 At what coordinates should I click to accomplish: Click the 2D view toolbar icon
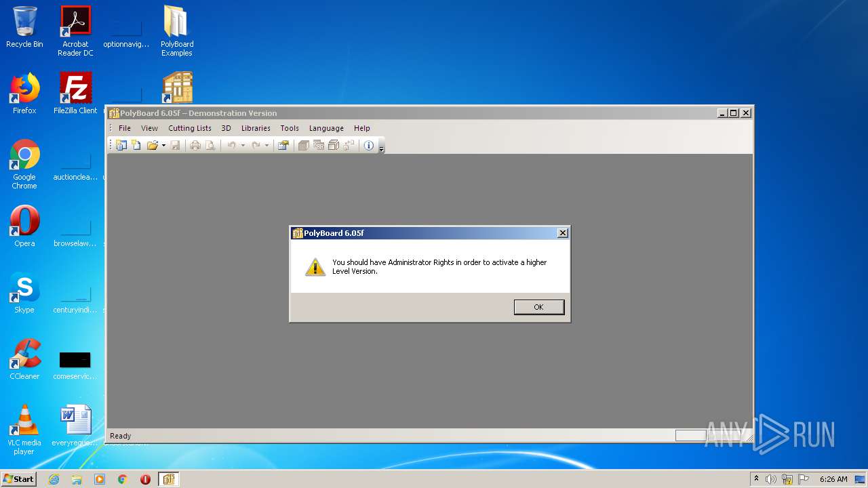(319, 145)
